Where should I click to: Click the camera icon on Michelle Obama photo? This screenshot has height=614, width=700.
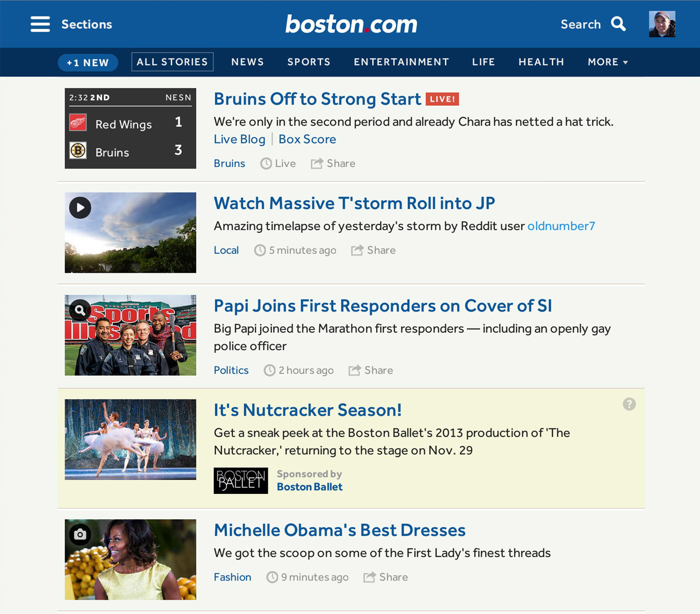pyautogui.click(x=80, y=535)
